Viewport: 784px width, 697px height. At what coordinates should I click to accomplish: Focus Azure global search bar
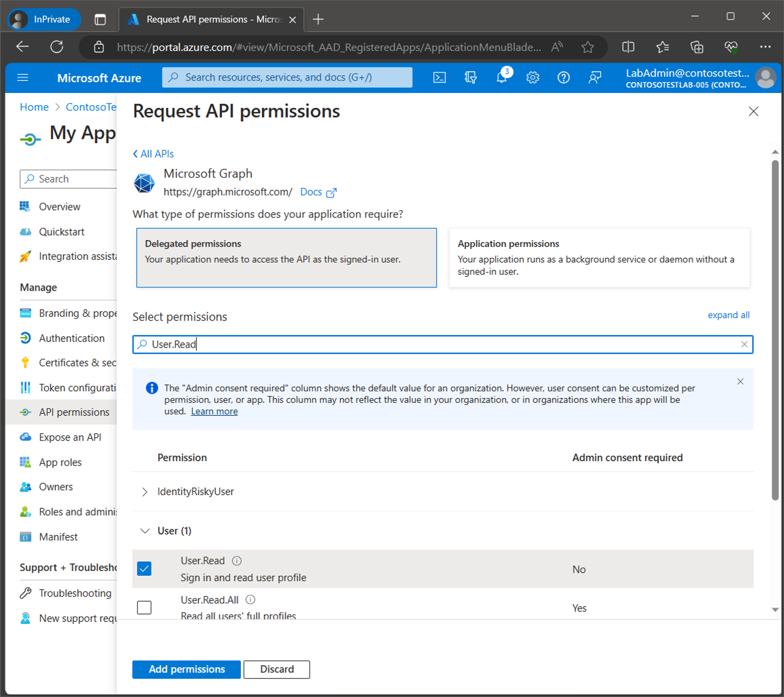coord(287,78)
